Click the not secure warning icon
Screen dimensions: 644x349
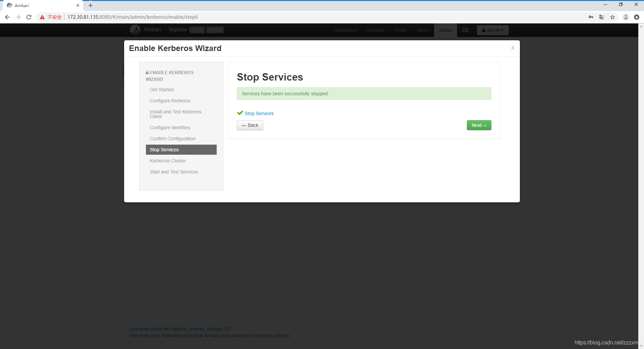(42, 17)
